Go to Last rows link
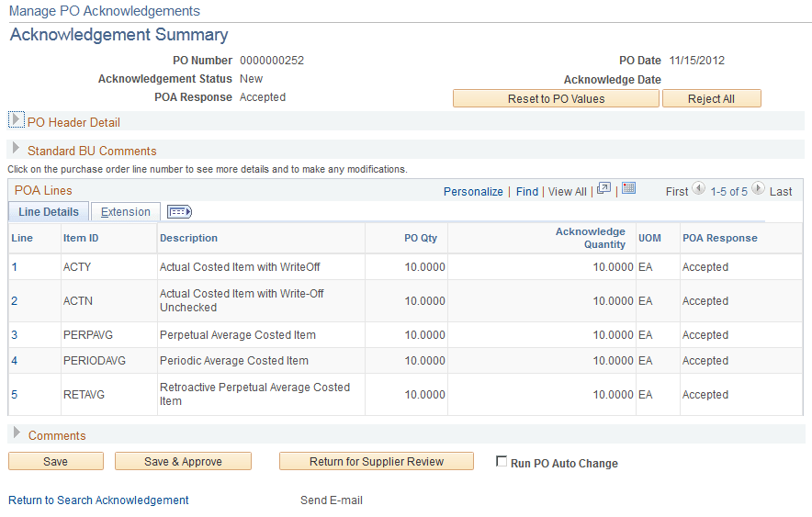 [x=781, y=192]
